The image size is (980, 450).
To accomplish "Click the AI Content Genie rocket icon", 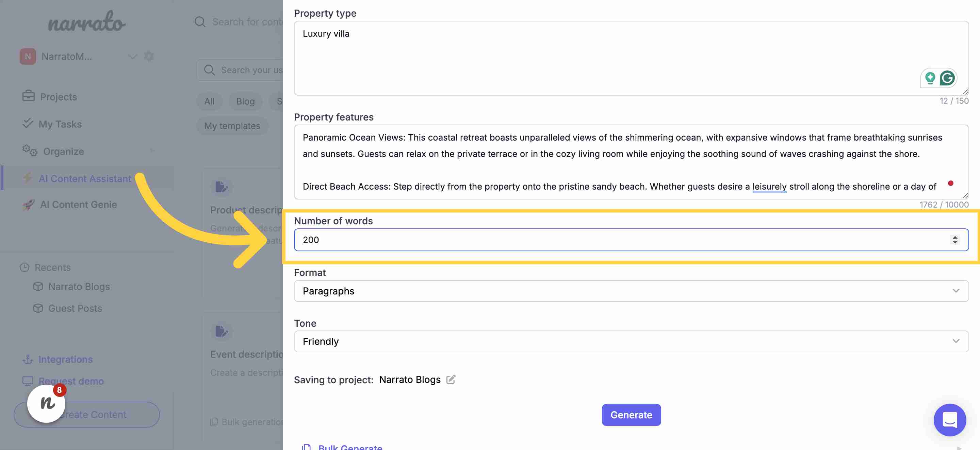I will [x=29, y=205].
